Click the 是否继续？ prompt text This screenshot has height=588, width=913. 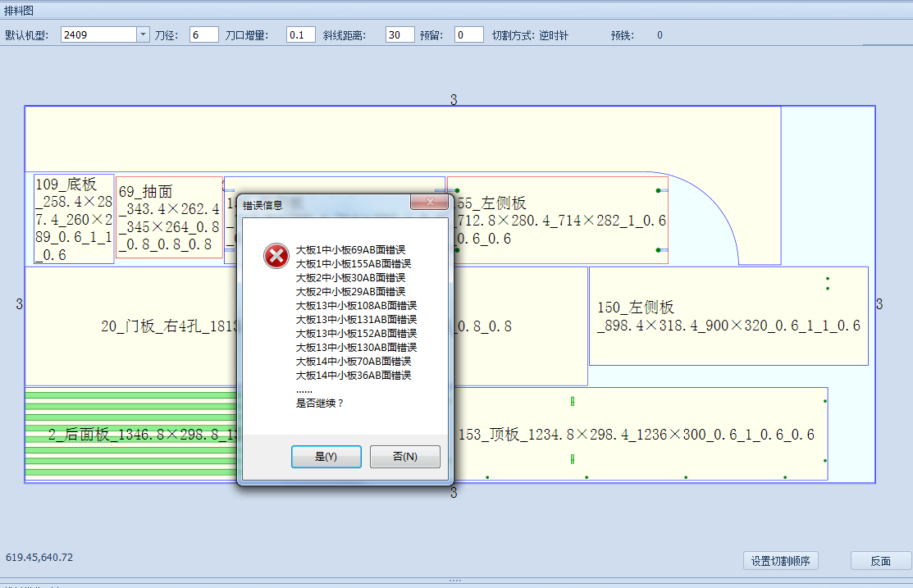point(320,403)
